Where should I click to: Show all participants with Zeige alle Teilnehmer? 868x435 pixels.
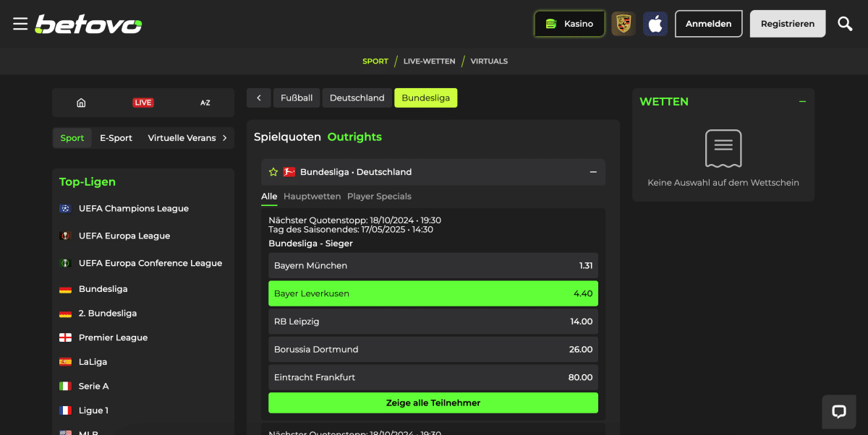click(x=433, y=403)
